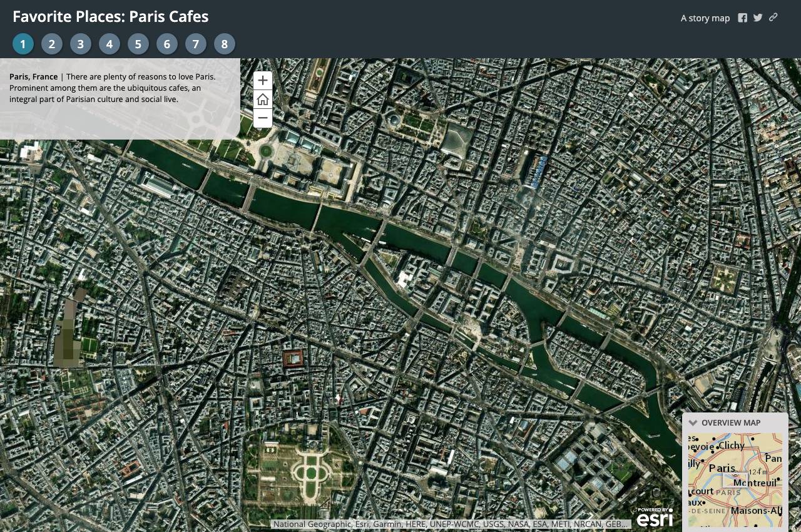Click the 'Favorite Places: Paris Cafes' title
Screen dimensions: 801x532
111,17
